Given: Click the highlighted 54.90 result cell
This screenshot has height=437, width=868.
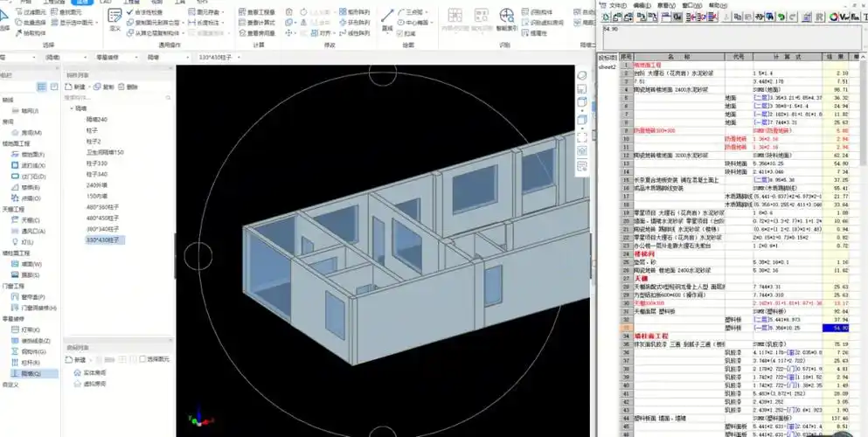Looking at the screenshot, I should pyautogui.click(x=836, y=328).
